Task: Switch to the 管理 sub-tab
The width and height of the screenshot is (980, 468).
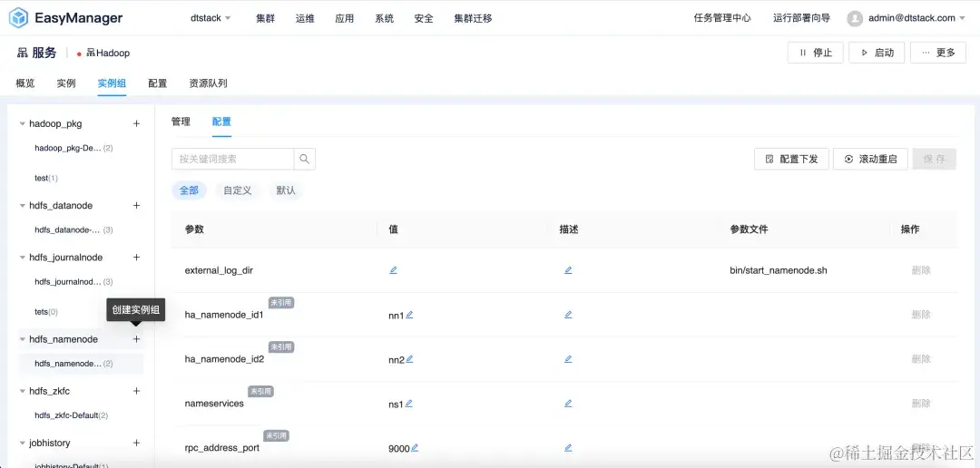Action: coord(181,122)
